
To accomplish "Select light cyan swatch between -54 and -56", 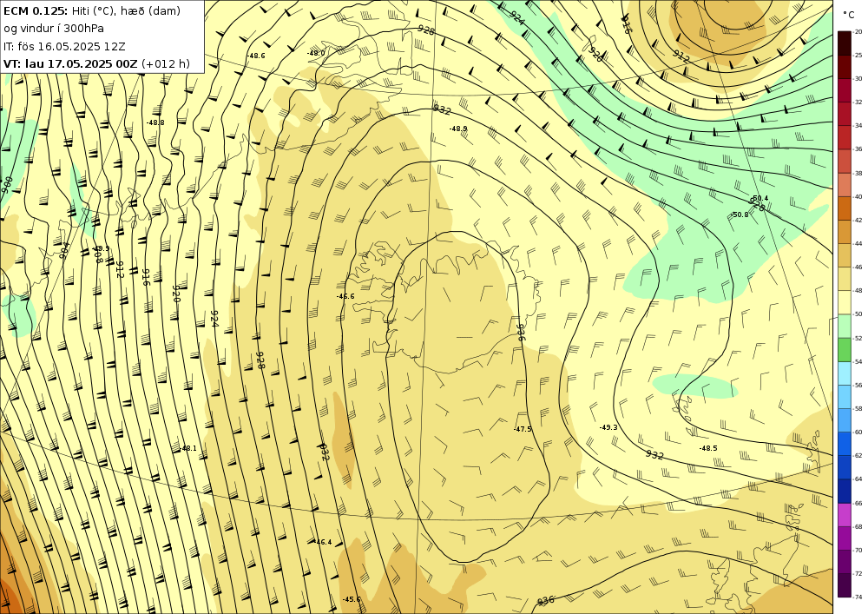I will coord(845,373).
